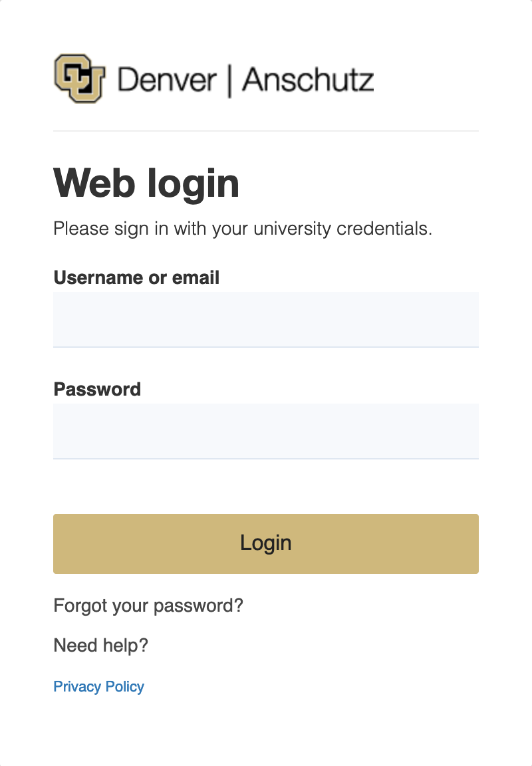
Task: Click the CU interlocking logo icon
Action: 80,78
